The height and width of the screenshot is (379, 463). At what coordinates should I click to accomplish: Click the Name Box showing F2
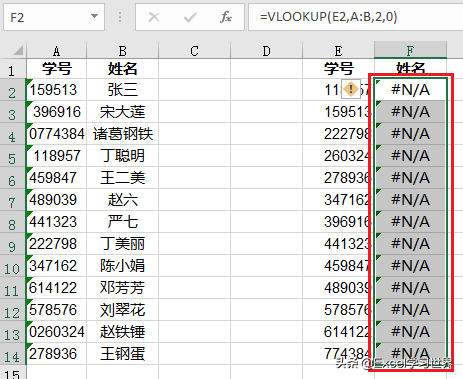pos(54,17)
